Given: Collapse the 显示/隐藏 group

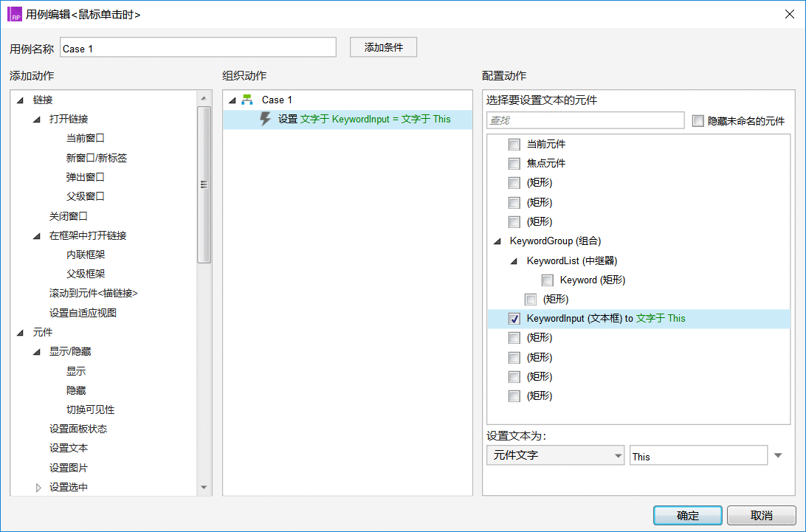Looking at the screenshot, I should (36, 352).
